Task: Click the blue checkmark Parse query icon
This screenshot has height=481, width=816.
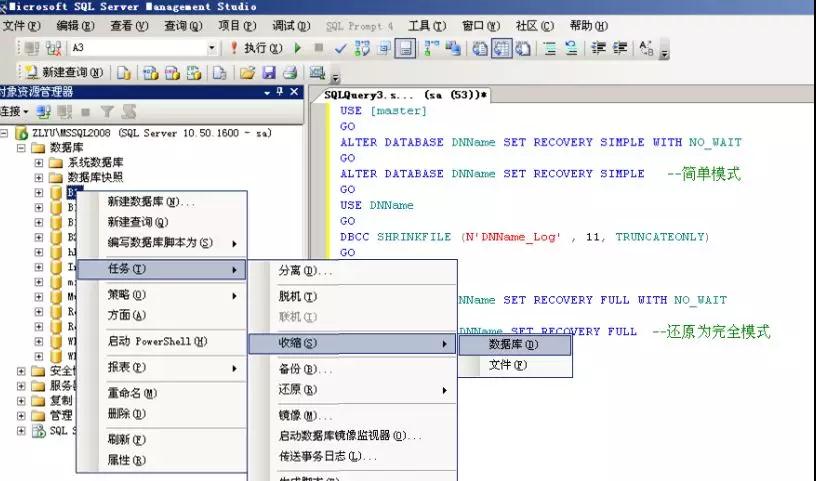Action: pyautogui.click(x=340, y=47)
